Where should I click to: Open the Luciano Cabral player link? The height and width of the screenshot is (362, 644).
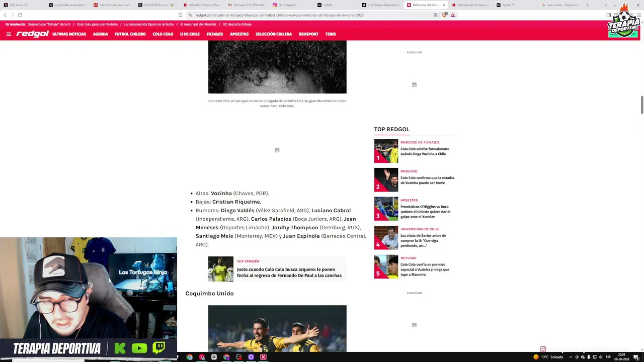tap(331, 210)
